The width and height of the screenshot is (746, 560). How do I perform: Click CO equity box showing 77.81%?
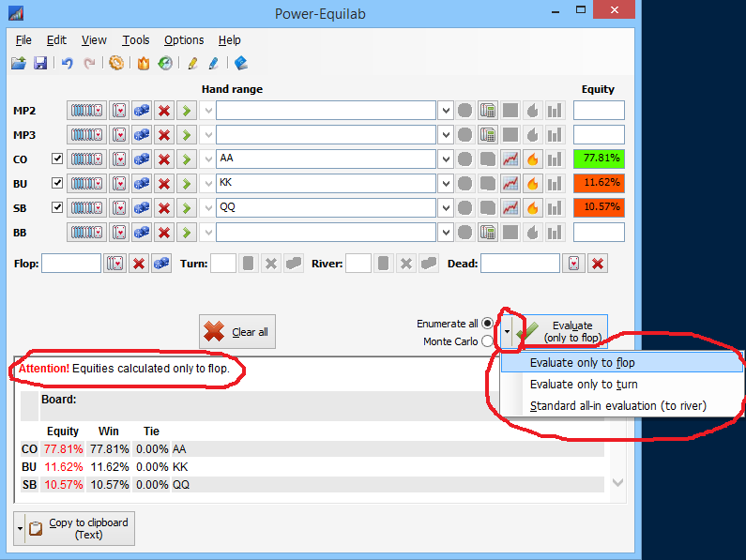(x=599, y=159)
